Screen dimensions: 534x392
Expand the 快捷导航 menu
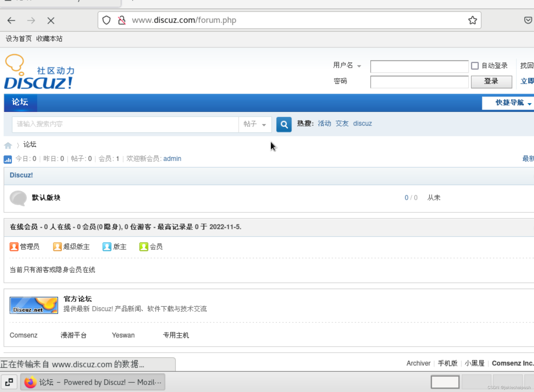[508, 103]
